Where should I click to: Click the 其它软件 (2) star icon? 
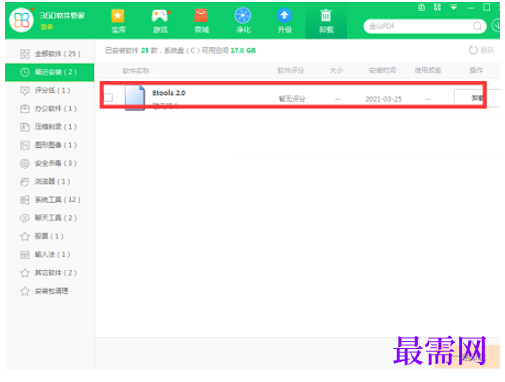click(24, 273)
